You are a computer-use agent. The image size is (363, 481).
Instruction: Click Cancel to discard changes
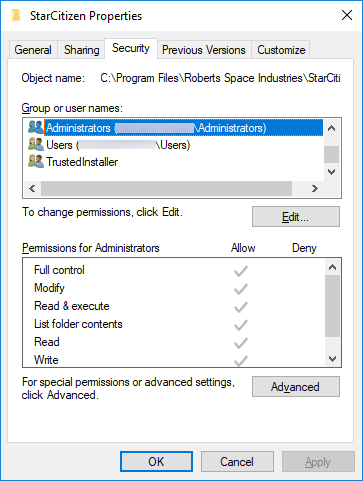[x=237, y=462]
